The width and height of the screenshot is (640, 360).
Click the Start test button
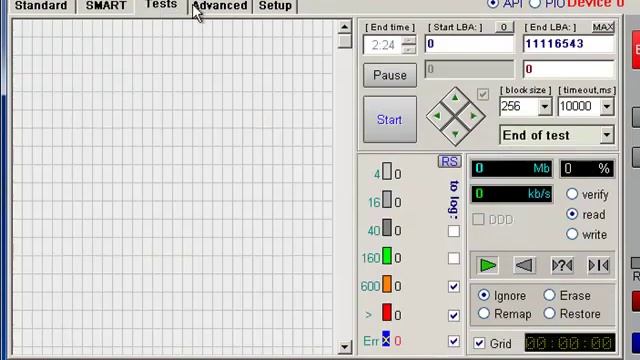[390, 120]
